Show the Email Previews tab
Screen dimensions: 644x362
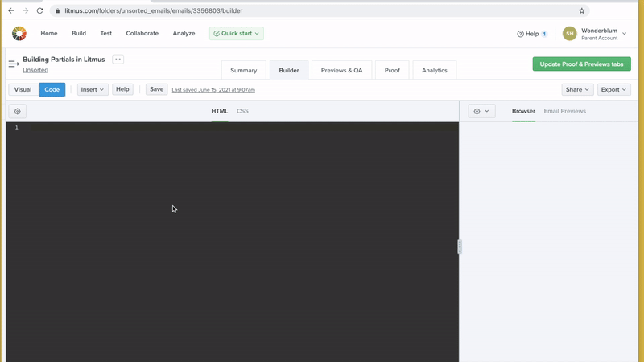(x=564, y=111)
